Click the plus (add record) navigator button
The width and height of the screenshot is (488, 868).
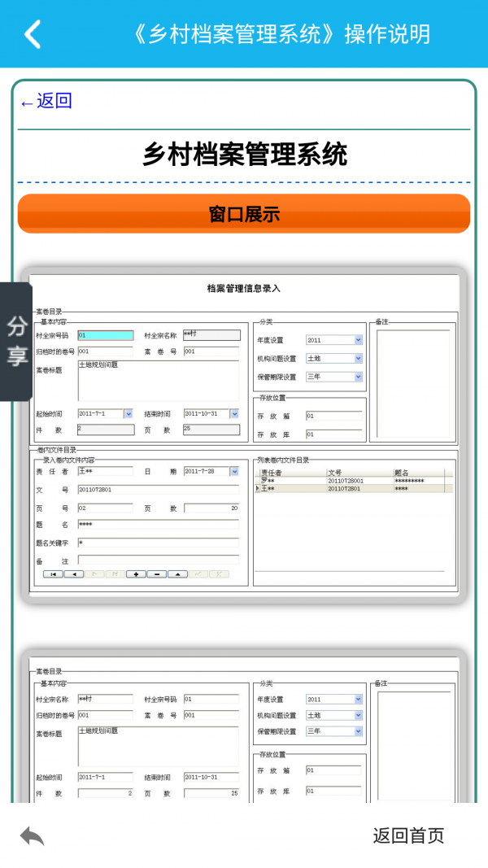point(136,574)
